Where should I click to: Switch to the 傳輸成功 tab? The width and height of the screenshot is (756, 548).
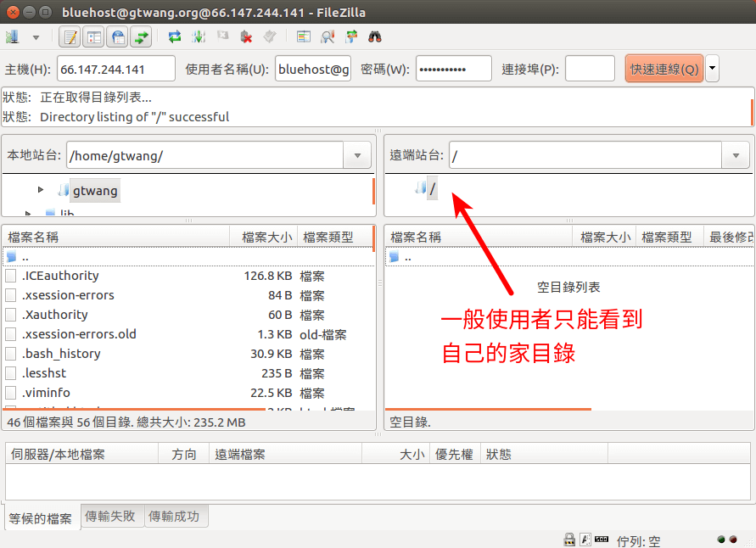tap(174, 516)
